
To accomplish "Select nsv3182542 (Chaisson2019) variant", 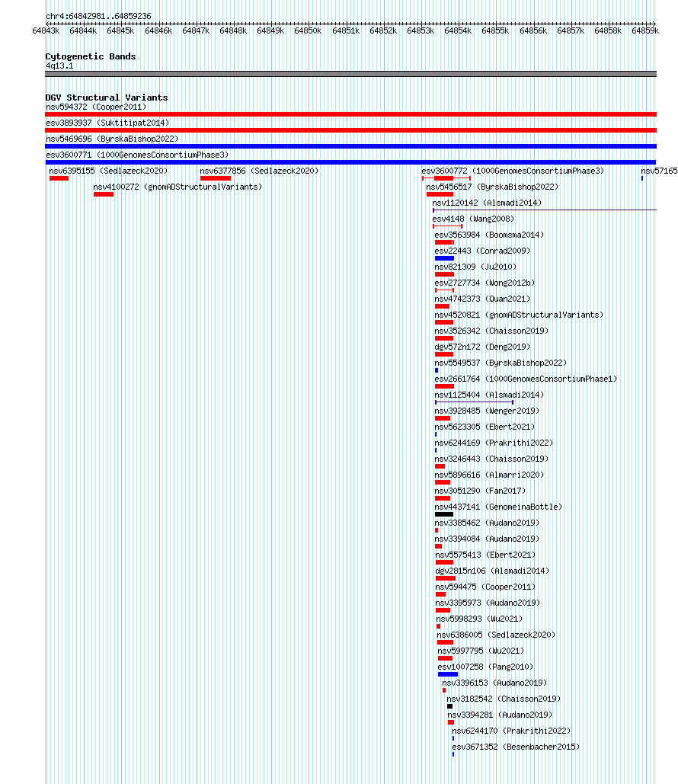I will pyautogui.click(x=504, y=699).
